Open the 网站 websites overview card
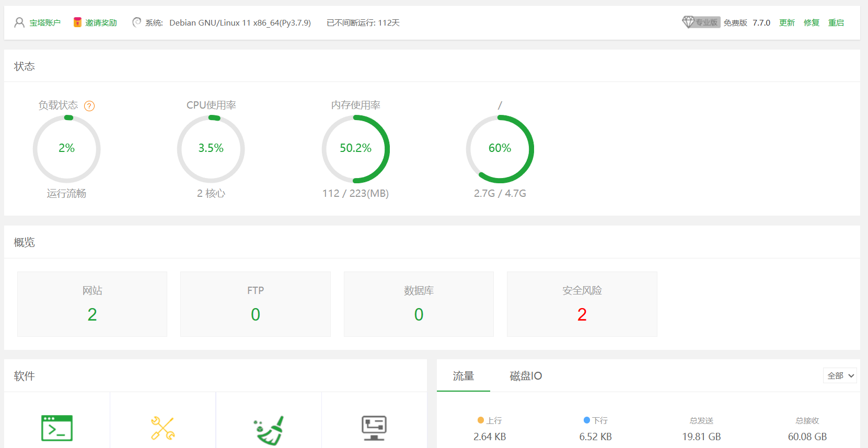 click(x=92, y=304)
